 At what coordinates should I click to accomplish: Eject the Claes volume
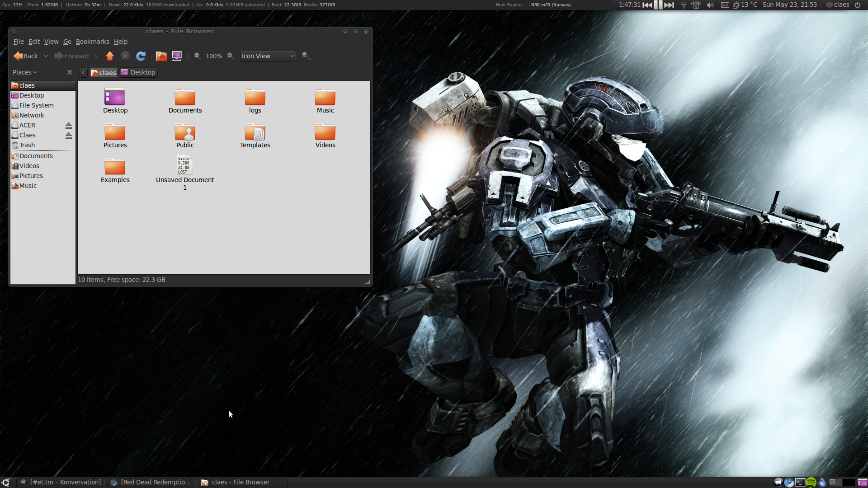pyautogui.click(x=69, y=135)
